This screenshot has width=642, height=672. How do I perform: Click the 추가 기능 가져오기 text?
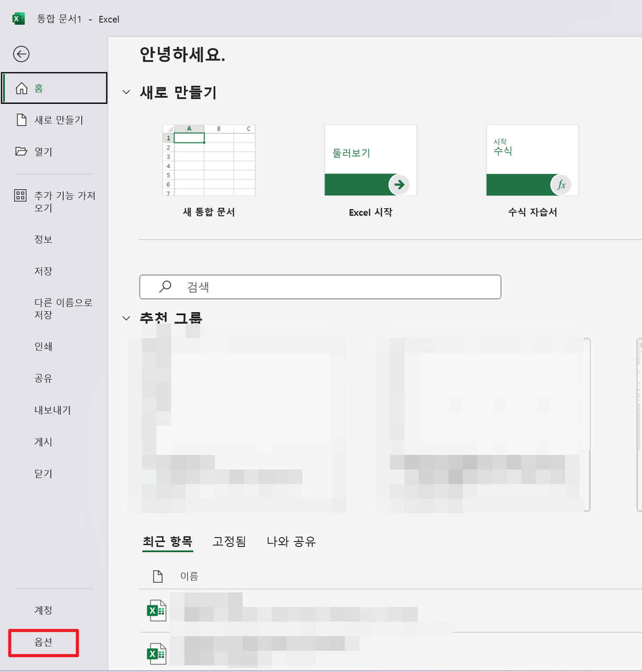pyautogui.click(x=65, y=202)
